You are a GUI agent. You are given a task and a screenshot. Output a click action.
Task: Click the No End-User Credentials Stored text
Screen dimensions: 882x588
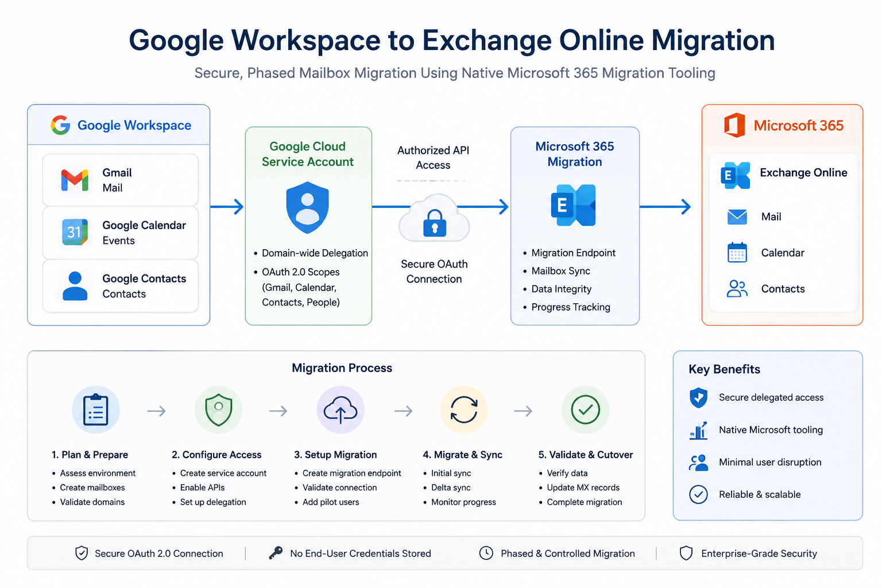point(361,553)
